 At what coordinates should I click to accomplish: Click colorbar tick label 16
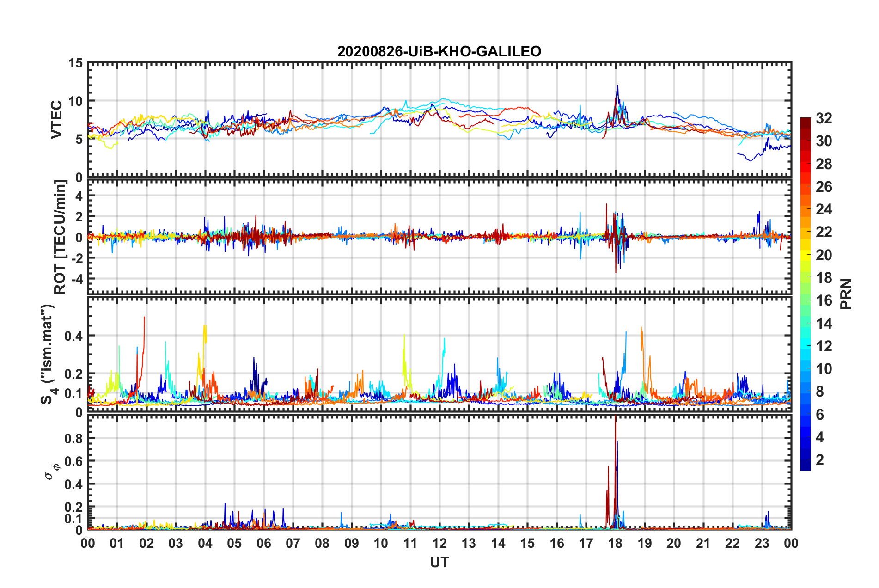pyautogui.click(x=824, y=300)
